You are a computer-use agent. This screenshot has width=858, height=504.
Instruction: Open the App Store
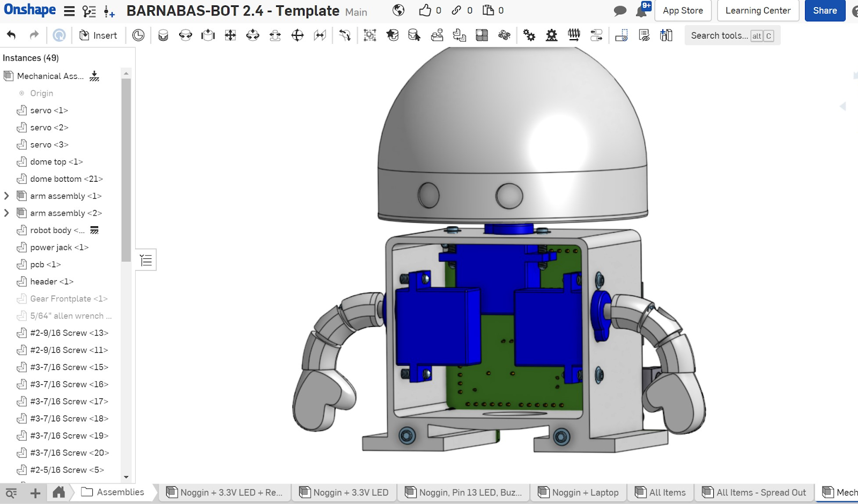coord(683,10)
